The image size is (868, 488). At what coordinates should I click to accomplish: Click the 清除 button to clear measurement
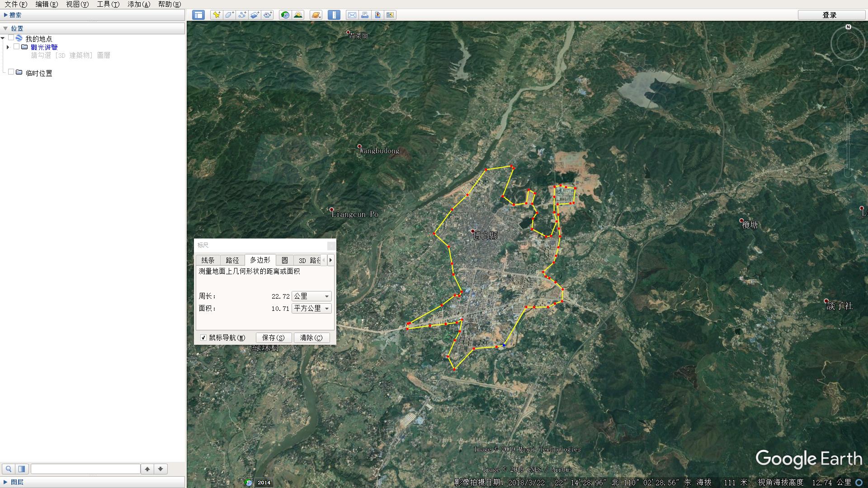(311, 338)
